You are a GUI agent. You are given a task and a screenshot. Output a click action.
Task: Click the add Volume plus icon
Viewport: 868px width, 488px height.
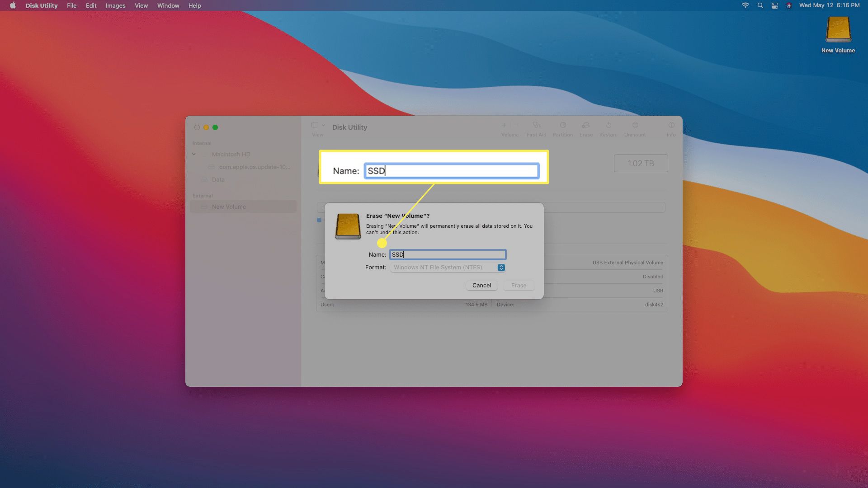504,125
